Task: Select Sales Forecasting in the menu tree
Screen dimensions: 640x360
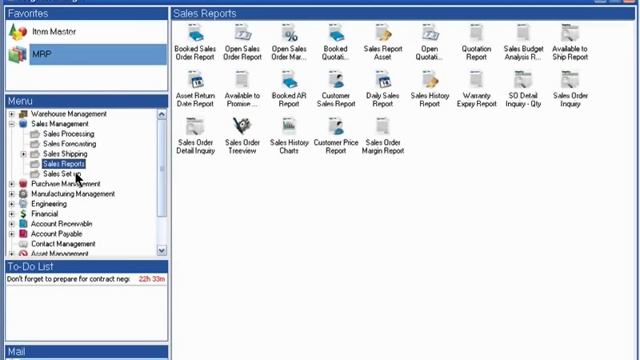Action: 69,144
